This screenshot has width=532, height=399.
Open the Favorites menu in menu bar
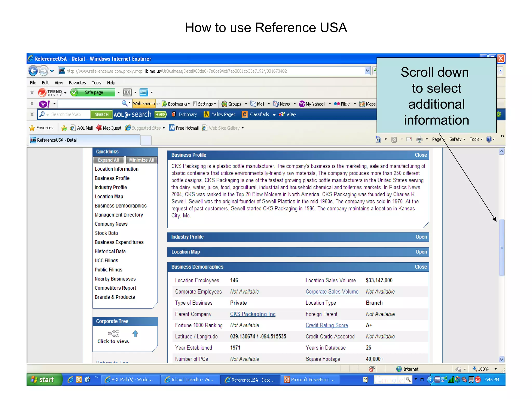tap(77, 83)
